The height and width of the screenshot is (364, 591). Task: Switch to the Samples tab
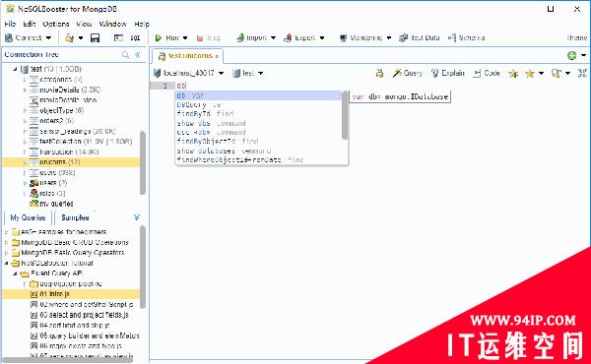point(75,217)
